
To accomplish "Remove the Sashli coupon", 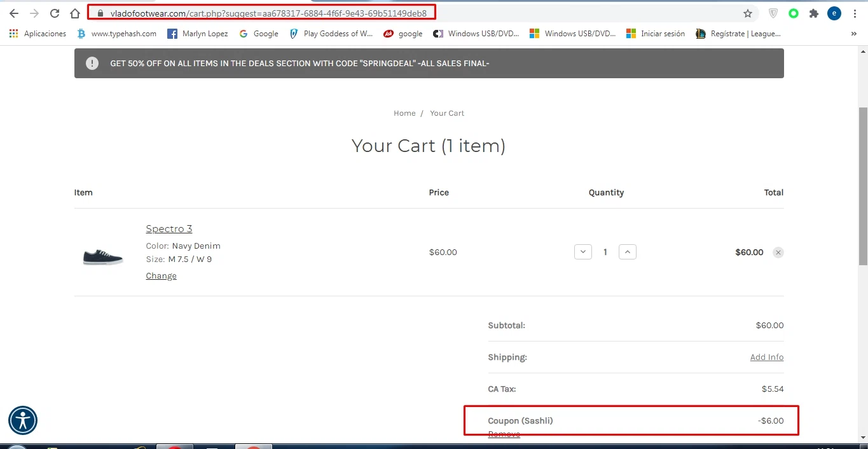I will click(x=504, y=434).
